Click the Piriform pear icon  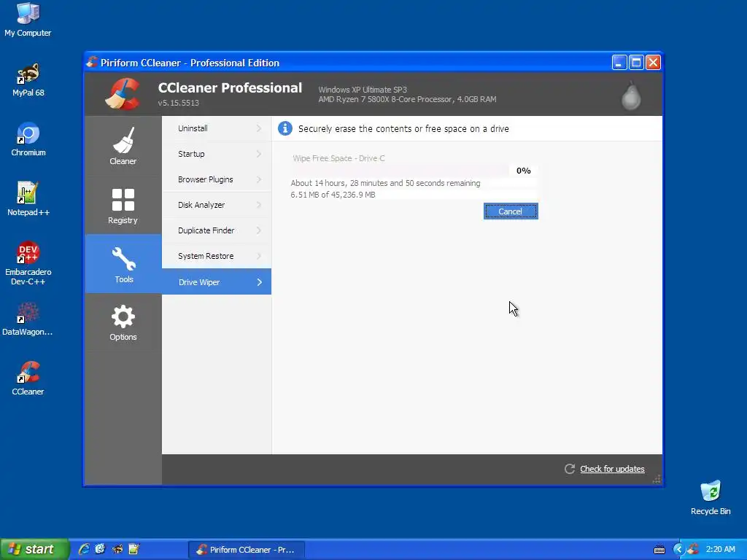click(x=631, y=96)
